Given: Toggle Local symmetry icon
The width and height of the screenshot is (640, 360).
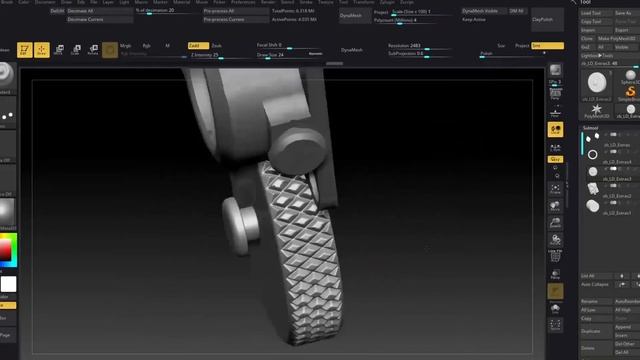Looking at the screenshot, I should pos(555,130).
